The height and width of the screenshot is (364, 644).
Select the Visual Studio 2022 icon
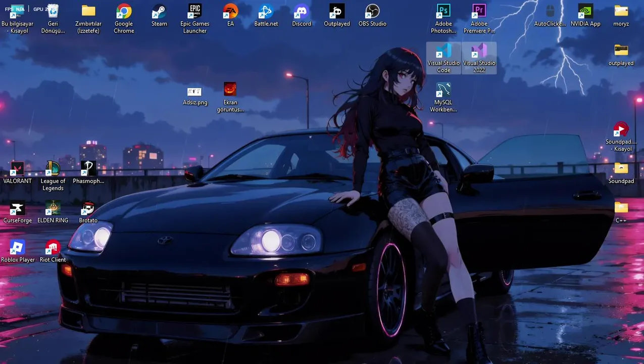pos(479,58)
